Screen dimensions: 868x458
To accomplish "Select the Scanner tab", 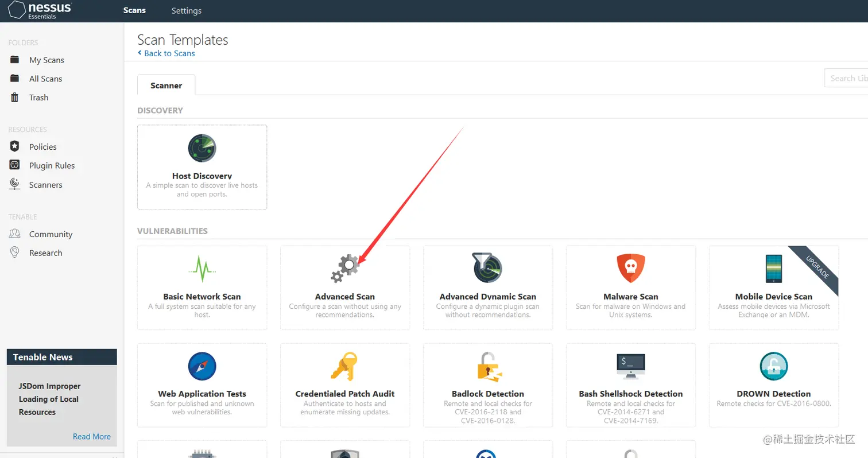I will click(166, 86).
